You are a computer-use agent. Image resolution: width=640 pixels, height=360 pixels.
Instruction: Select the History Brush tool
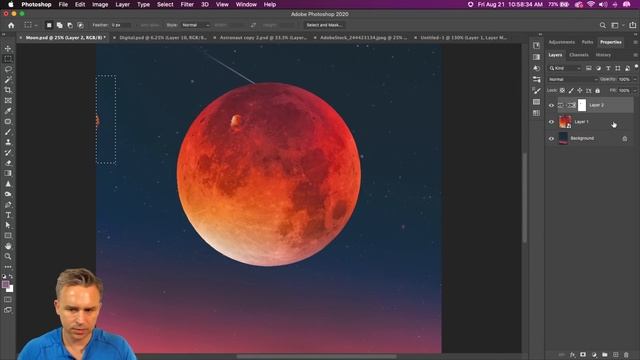point(8,152)
